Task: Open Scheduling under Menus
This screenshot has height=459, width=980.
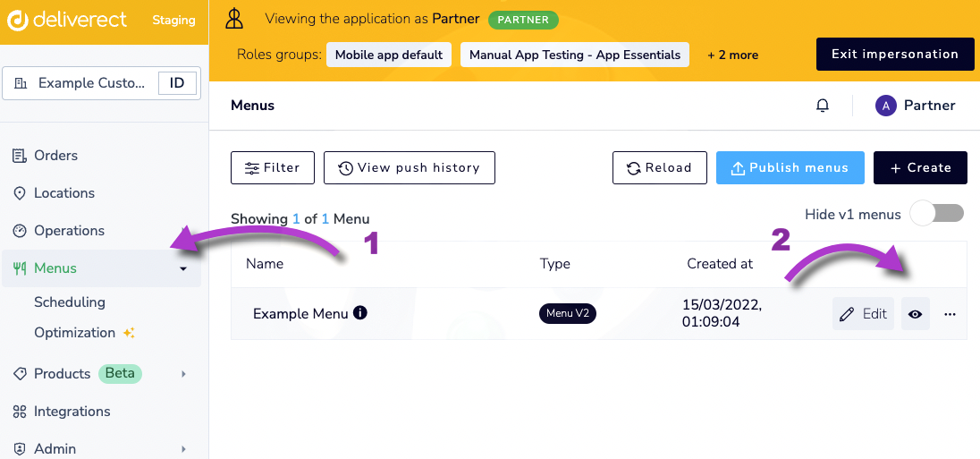Action: pos(70,302)
